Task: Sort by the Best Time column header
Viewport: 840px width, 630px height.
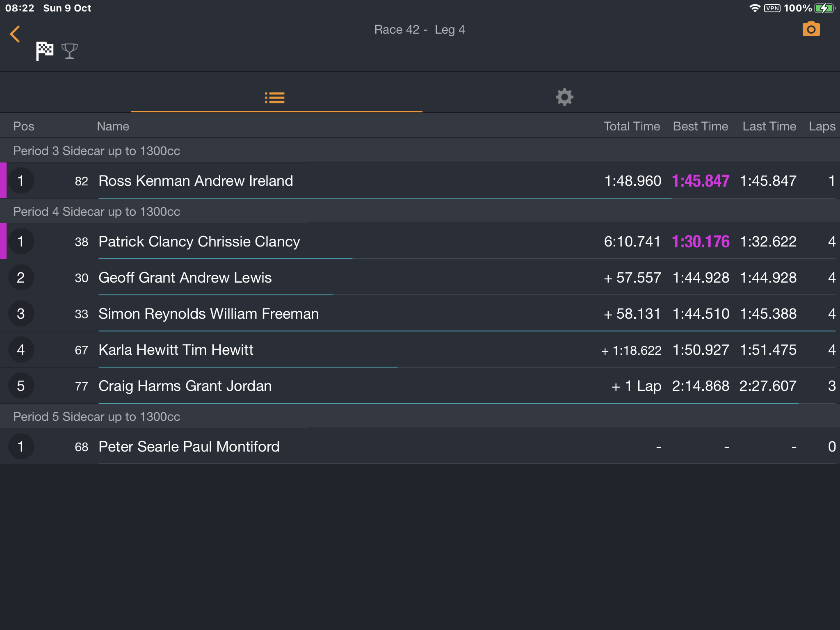Action: pyautogui.click(x=701, y=126)
